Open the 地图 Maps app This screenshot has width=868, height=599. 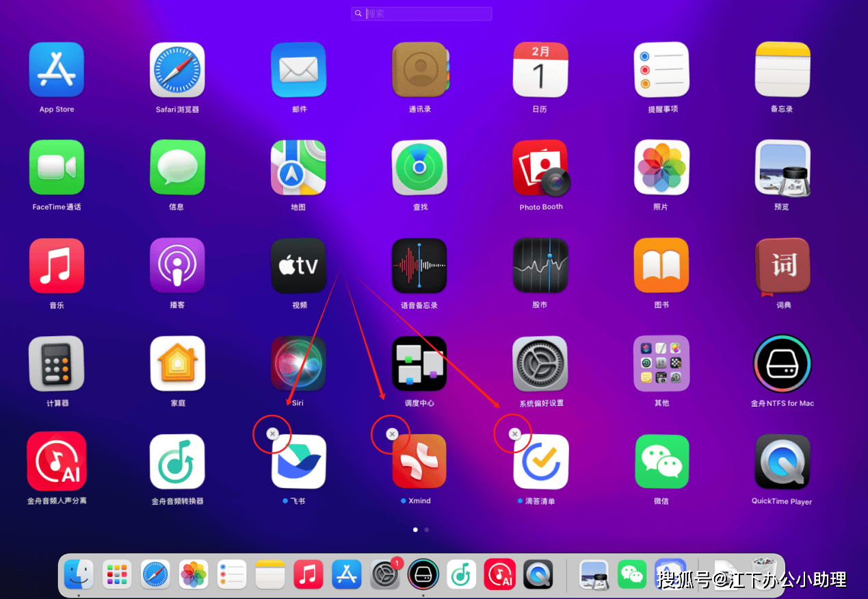coord(298,168)
